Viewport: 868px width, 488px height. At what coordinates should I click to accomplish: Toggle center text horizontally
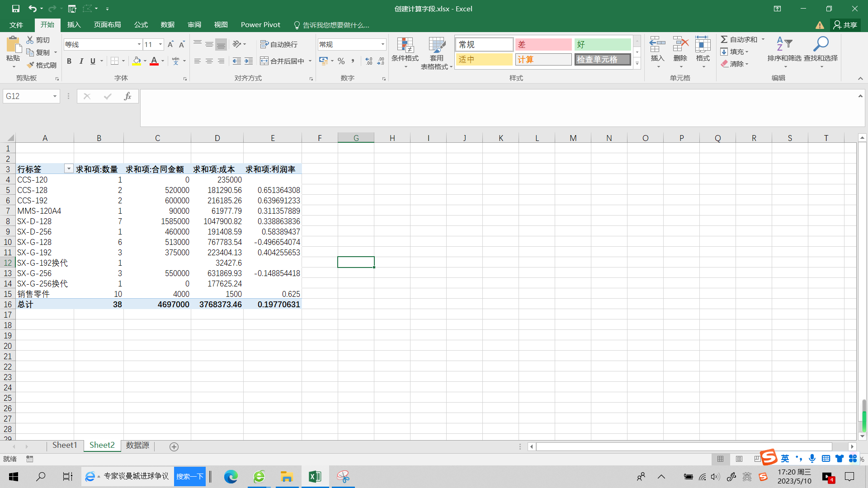[209, 61]
